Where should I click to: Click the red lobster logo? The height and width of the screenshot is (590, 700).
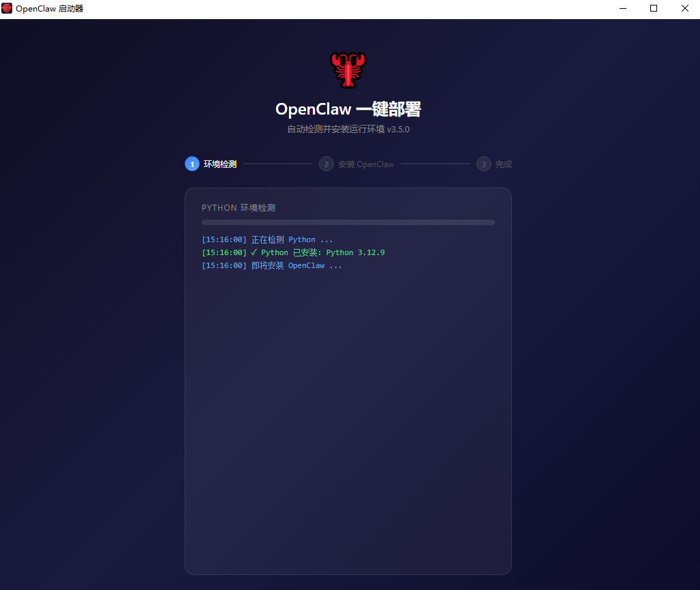348,70
